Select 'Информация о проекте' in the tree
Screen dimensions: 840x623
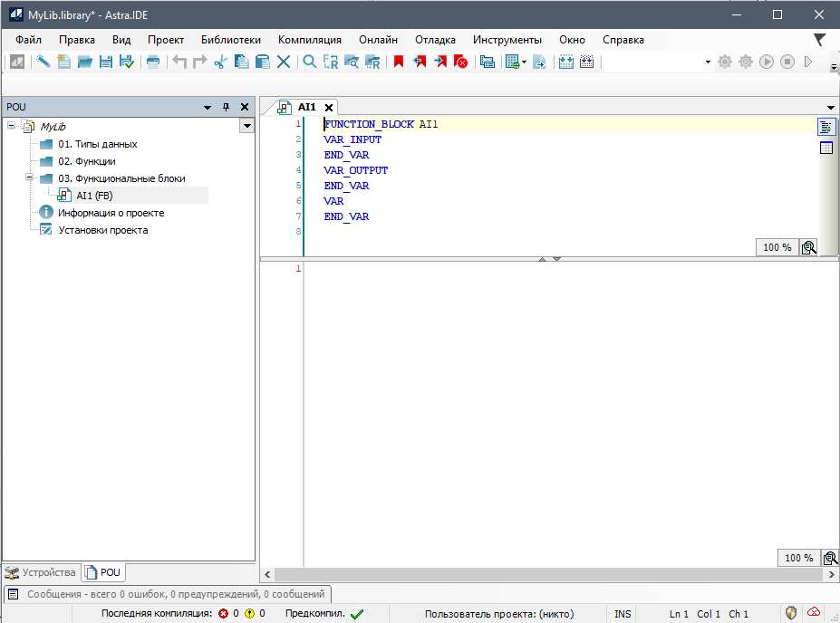[x=111, y=213]
